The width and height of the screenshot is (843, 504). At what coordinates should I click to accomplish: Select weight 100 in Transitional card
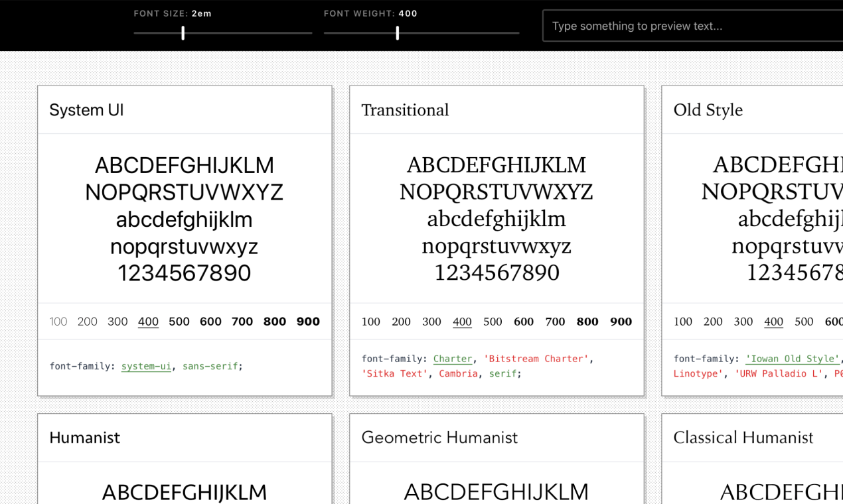371,322
